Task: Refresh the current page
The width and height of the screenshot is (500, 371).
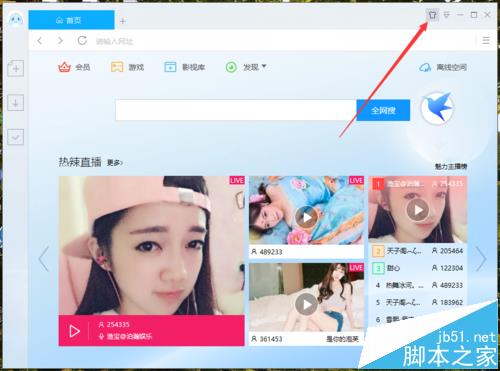Action: click(82, 41)
